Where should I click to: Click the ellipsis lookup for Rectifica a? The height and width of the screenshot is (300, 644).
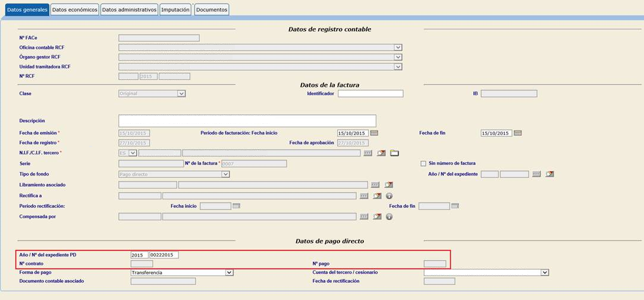click(364, 196)
